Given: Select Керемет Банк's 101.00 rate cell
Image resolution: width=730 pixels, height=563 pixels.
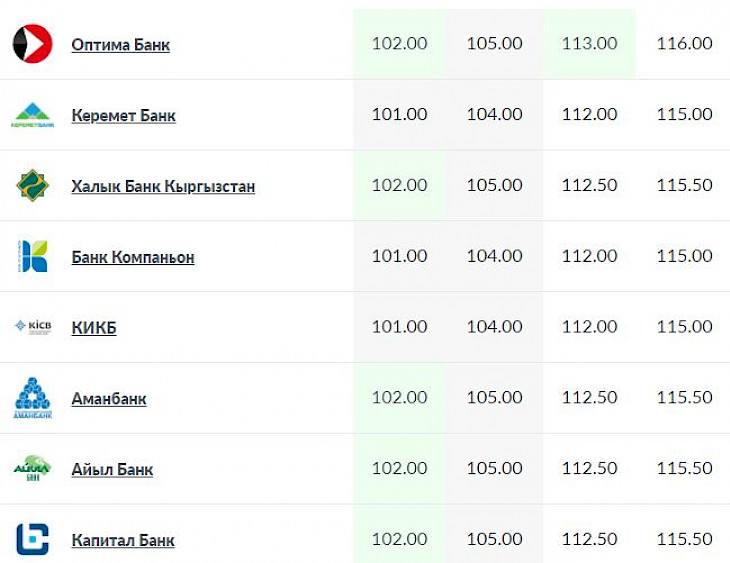Looking at the screenshot, I should click(399, 115).
